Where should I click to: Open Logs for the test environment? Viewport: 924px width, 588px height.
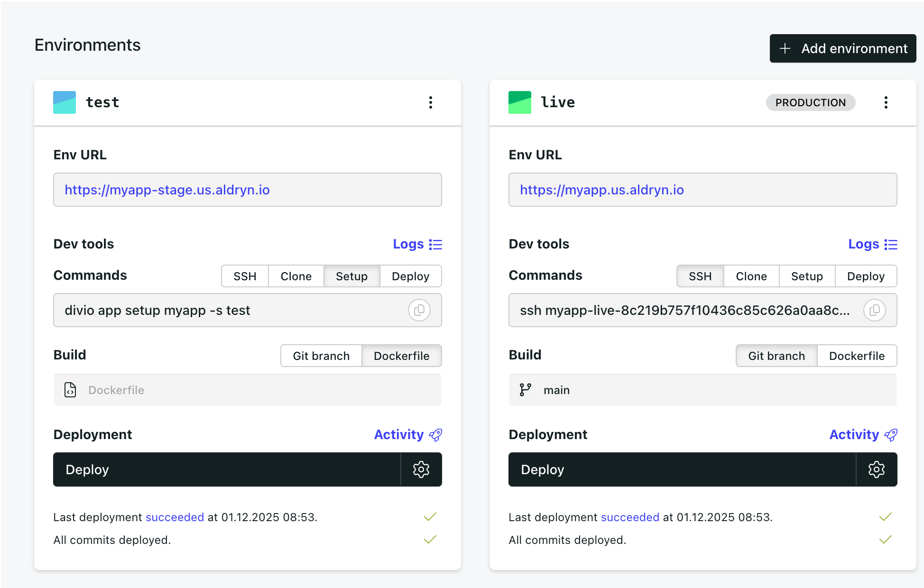tap(417, 244)
